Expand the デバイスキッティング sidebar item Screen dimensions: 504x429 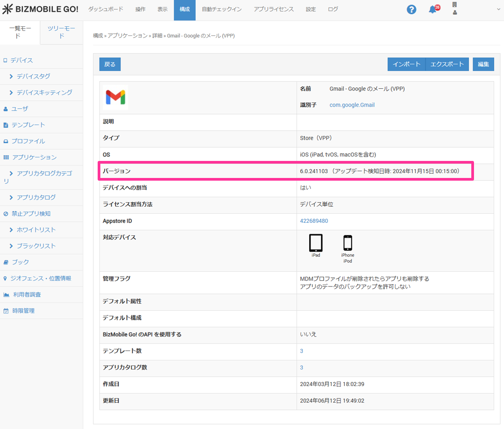click(x=44, y=92)
